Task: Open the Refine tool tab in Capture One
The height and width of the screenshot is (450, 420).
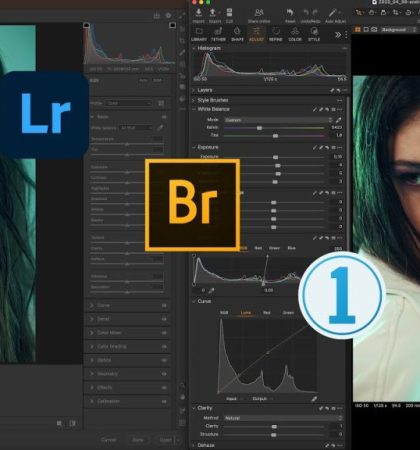Action: (x=276, y=34)
